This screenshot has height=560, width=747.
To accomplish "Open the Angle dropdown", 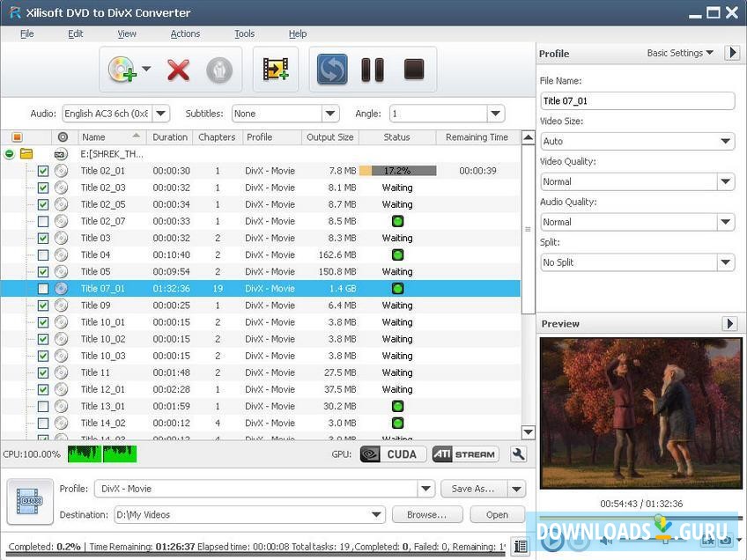I will (x=495, y=114).
